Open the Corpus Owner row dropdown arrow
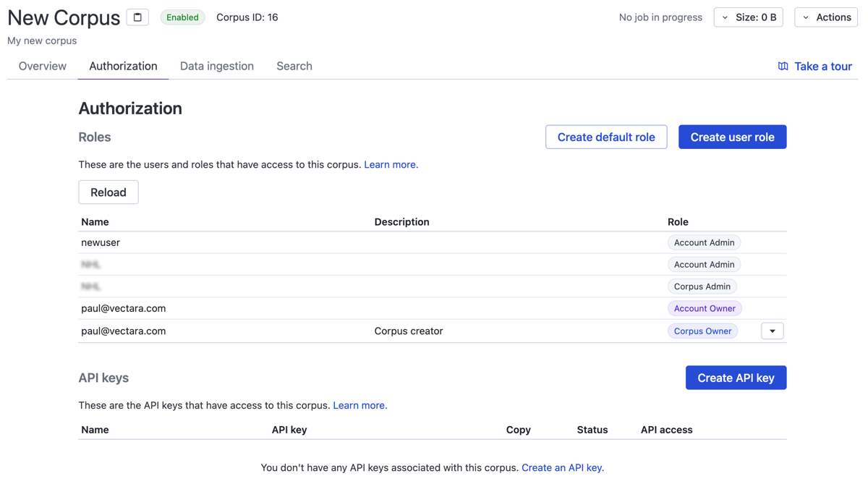868x489 pixels. [x=772, y=331]
